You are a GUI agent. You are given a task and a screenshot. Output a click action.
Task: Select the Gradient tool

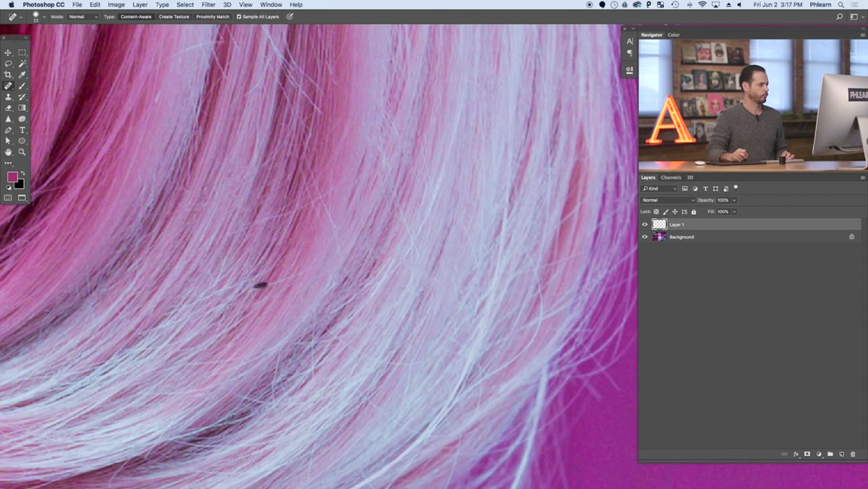[x=22, y=108]
